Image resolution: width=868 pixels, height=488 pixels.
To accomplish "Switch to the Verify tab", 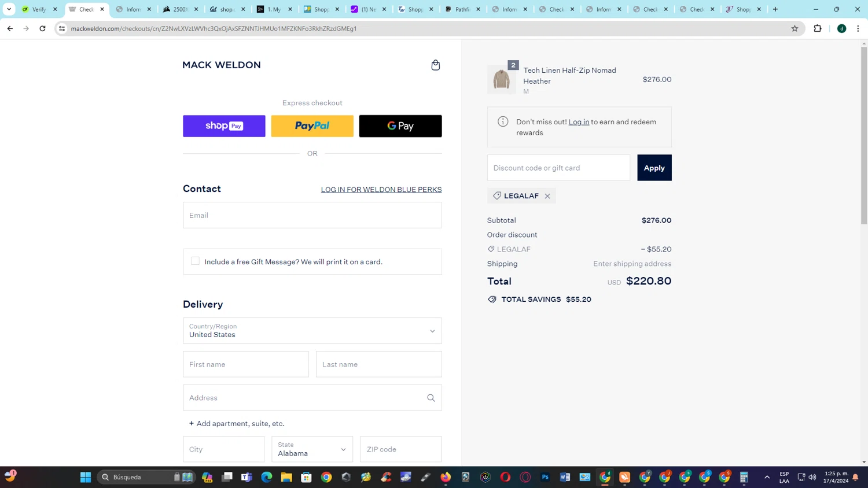I will coord(39,9).
